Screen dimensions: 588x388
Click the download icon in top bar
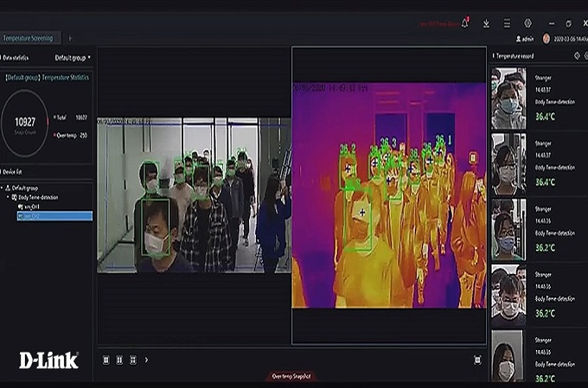(486, 23)
